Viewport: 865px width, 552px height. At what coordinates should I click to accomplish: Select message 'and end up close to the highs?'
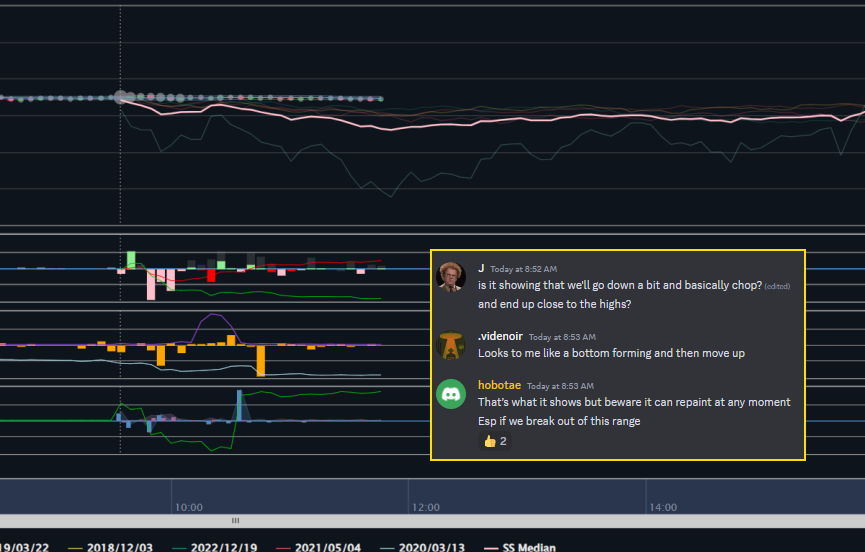click(x=554, y=304)
